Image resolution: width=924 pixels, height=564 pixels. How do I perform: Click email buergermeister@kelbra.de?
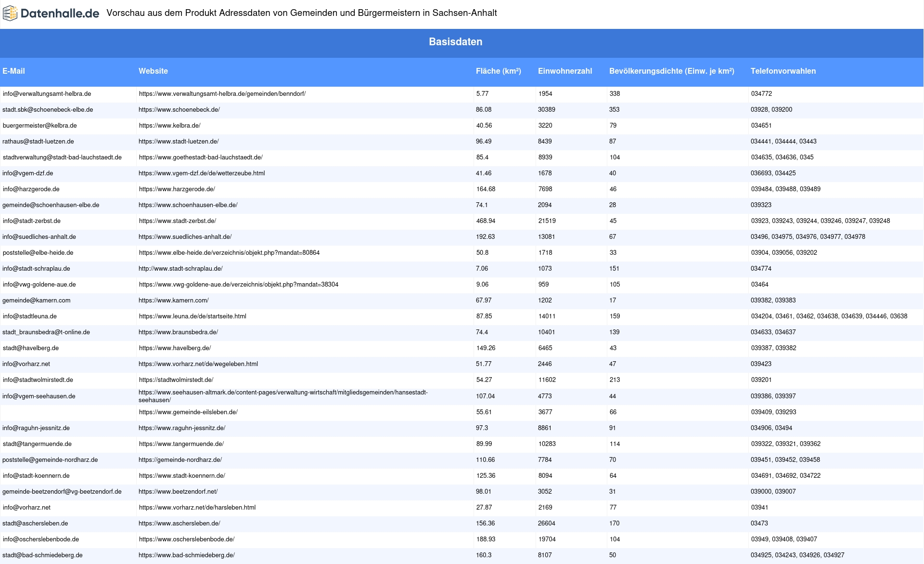[x=39, y=126]
